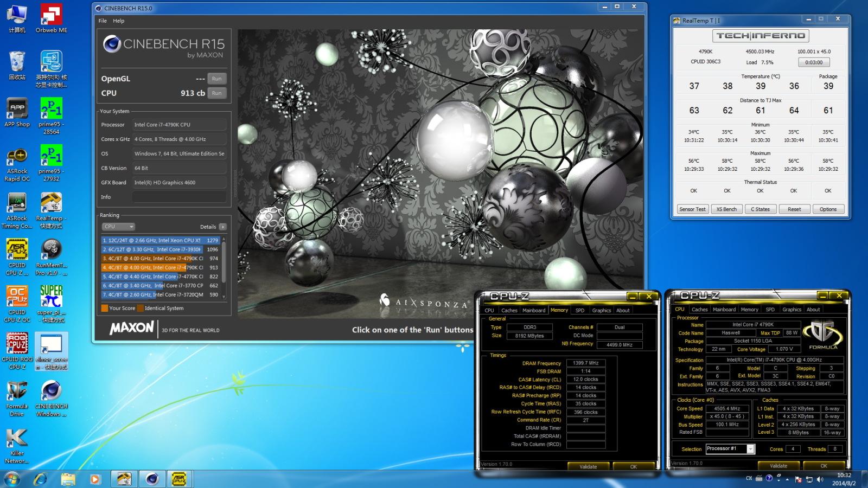Click the Sensor Test button in RealTemp
868x488 pixels.
point(692,209)
